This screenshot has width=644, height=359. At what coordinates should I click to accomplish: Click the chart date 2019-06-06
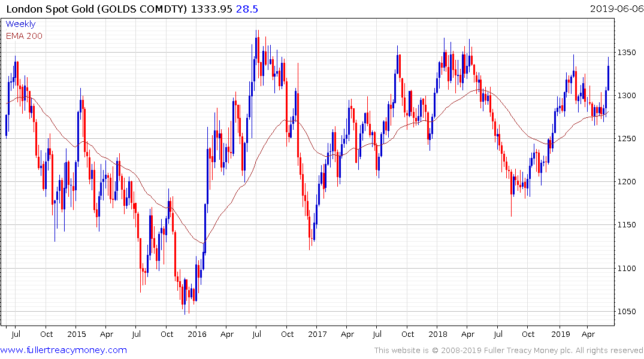pos(616,9)
